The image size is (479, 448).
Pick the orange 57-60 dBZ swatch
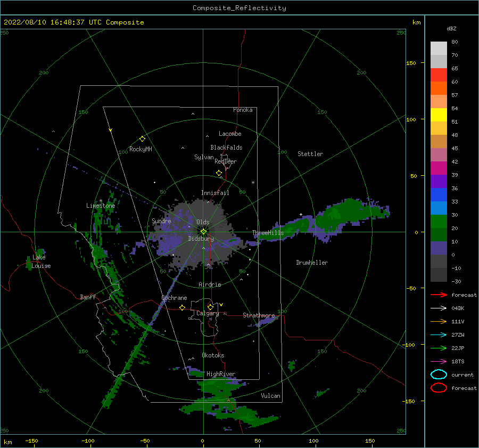tap(439, 88)
